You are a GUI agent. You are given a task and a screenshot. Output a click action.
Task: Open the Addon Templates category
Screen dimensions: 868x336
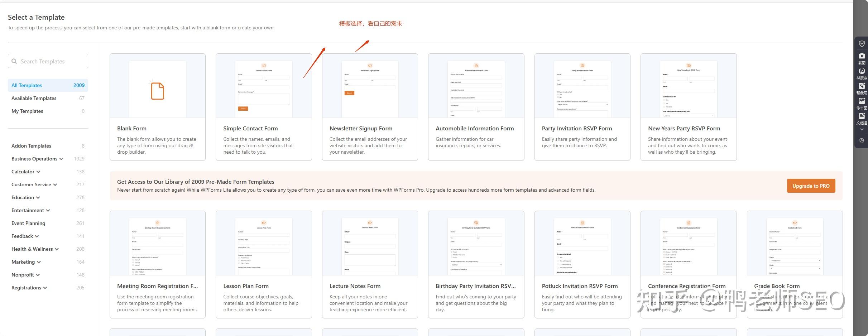coord(48,146)
